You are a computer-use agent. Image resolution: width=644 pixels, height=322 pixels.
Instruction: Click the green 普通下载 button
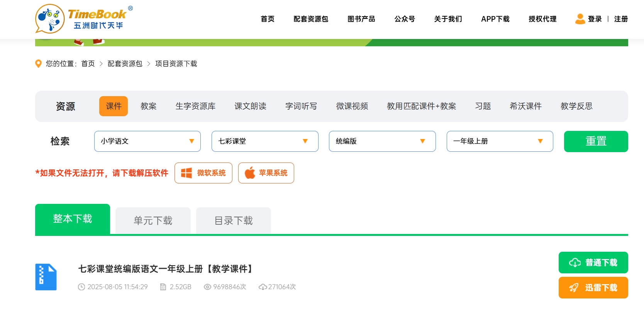pos(593,263)
